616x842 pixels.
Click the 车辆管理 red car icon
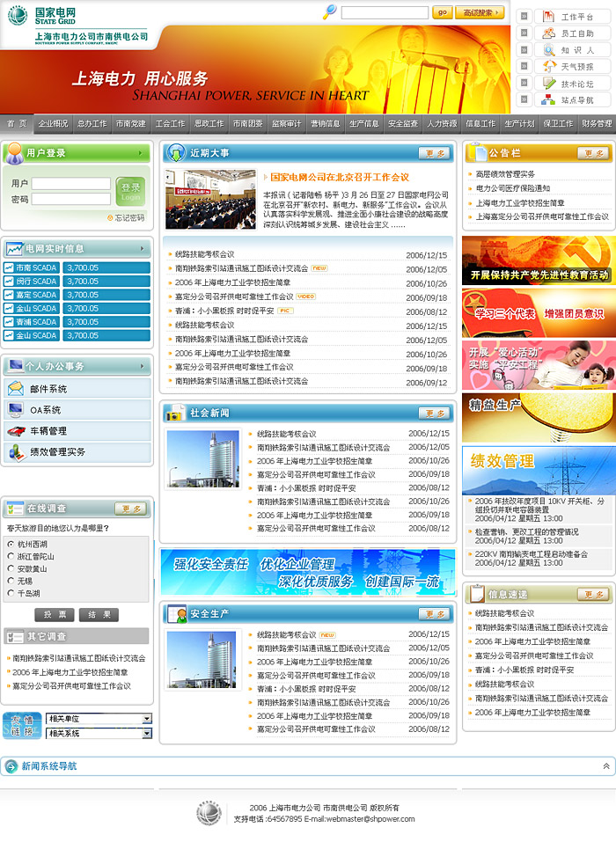16,430
